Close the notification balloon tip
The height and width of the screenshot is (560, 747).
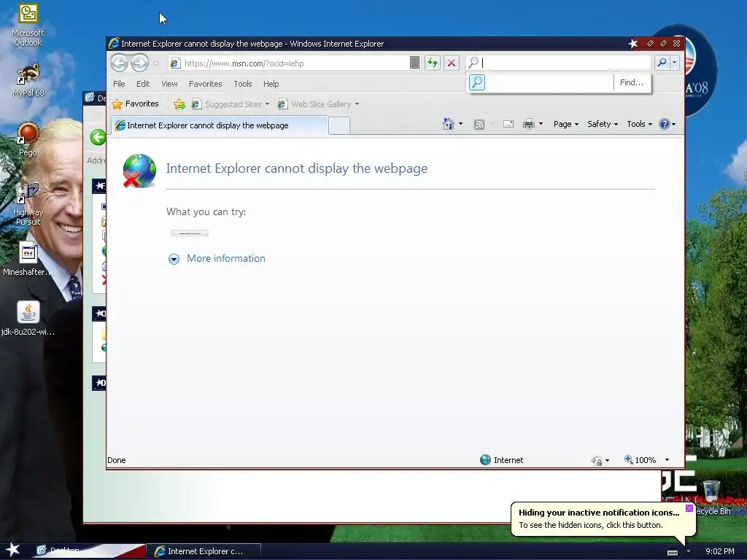pyautogui.click(x=689, y=508)
